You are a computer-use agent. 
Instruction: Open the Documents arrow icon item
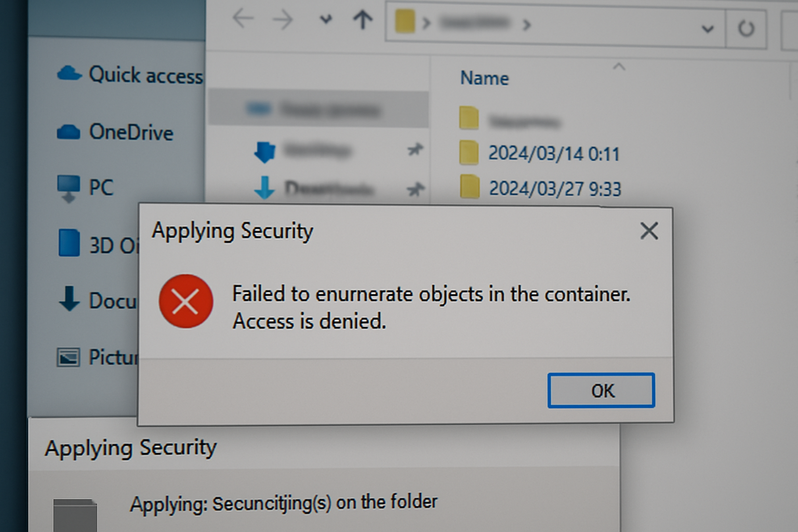[x=69, y=299]
